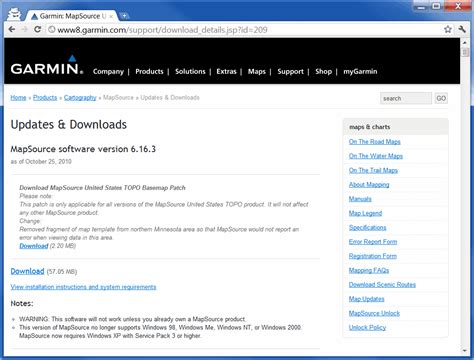The width and height of the screenshot is (474, 360).
Task: Click the browser back arrow
Action: [x=12, y=29]
